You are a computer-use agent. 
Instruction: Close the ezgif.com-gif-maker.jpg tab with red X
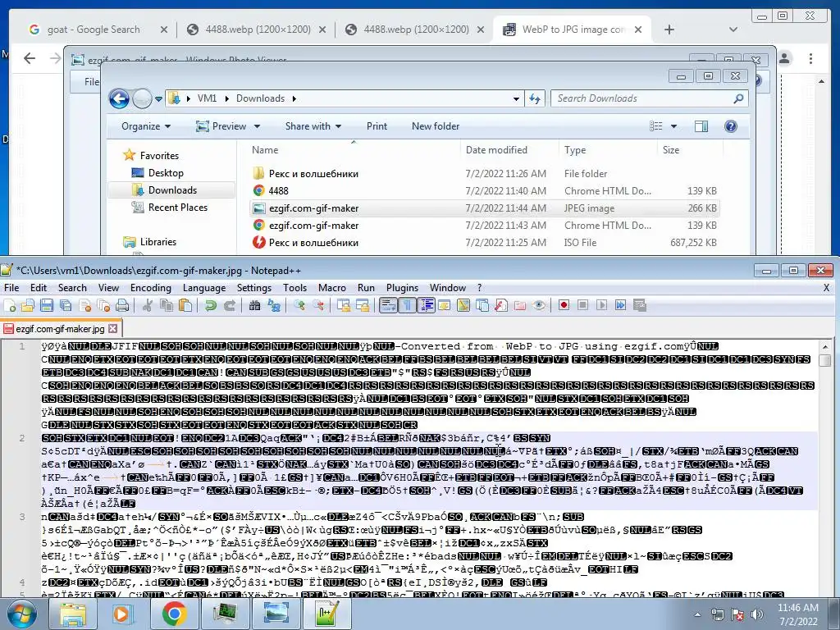[112, 328]
